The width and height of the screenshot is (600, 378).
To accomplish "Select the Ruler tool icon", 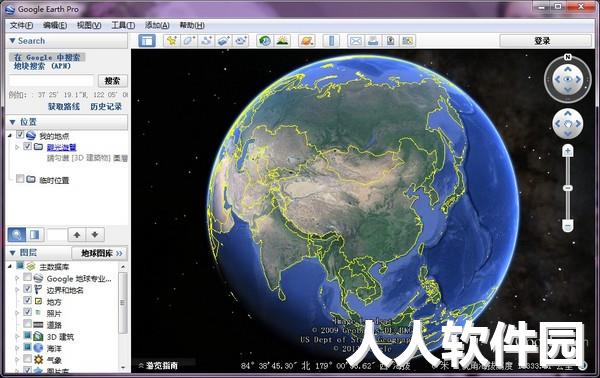I will click(331, 41).
